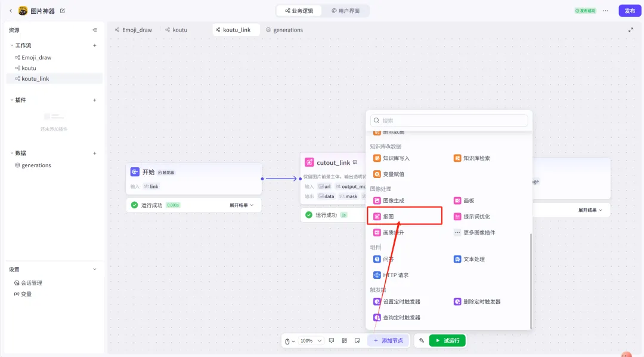This screenshot has width=644, height=357.
Task: Click the green 试运行 test run button
Action: [x=447, y=341]
